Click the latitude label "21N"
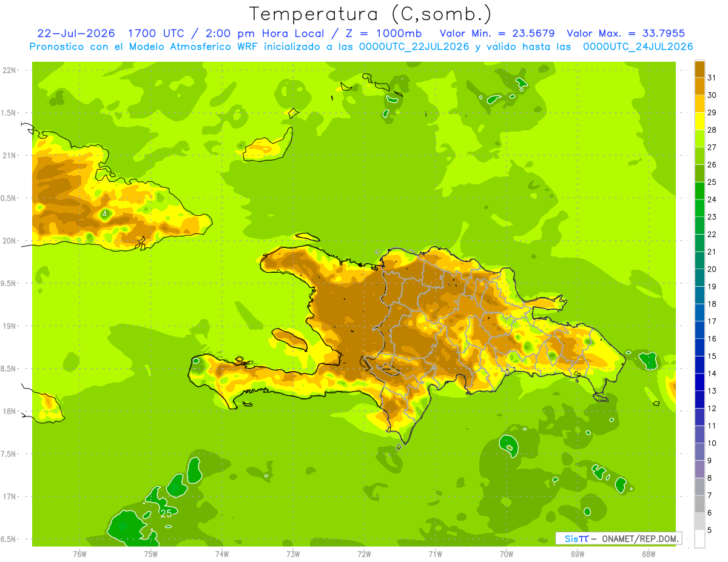 click(x=10, y=156)
